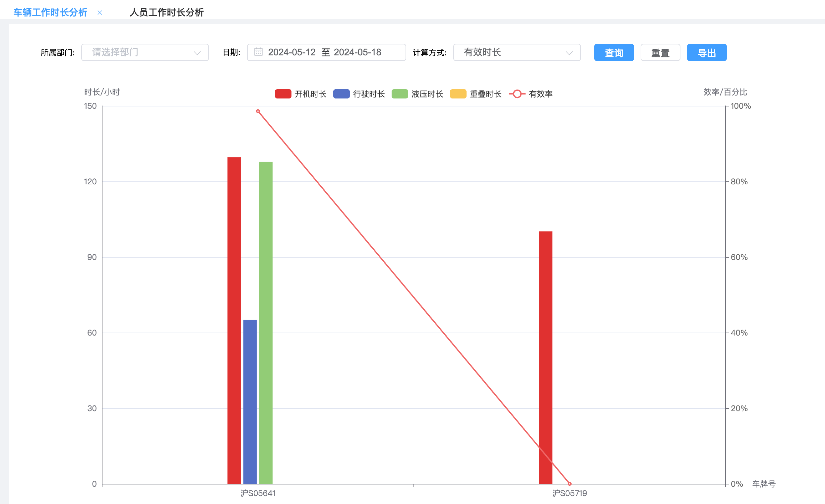Click the 有效率 data point above 沪S05641
This screenshot has height=504, width=825.
pos(258,111)
